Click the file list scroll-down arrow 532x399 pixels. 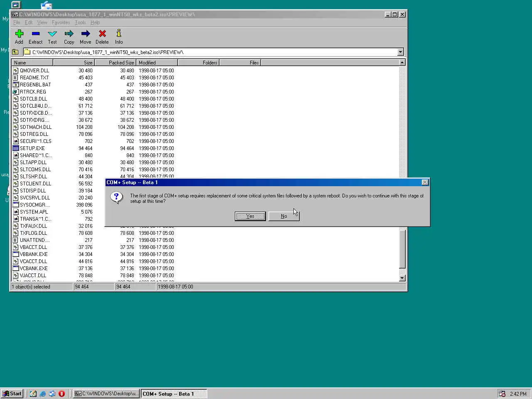coord(402,278)
